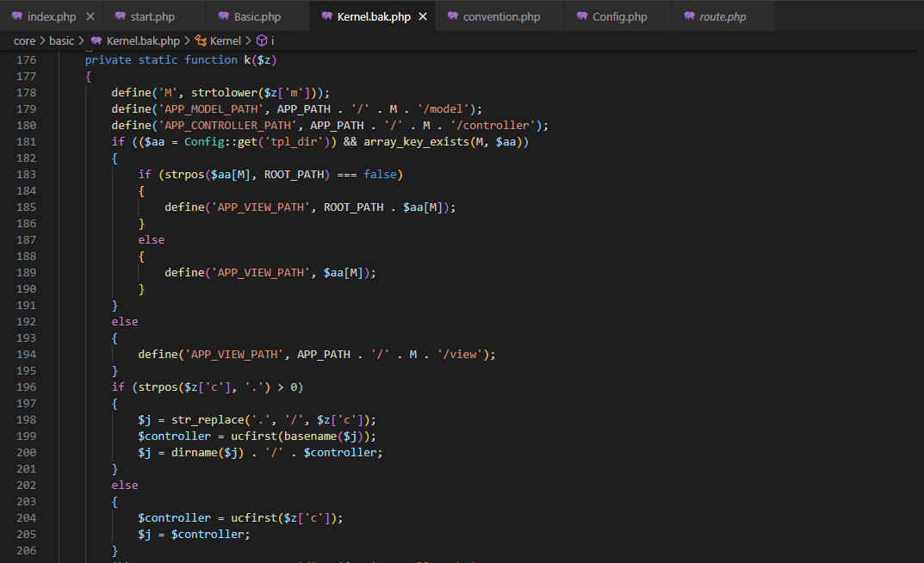Click line number 176 in gutter

(26, 60)
